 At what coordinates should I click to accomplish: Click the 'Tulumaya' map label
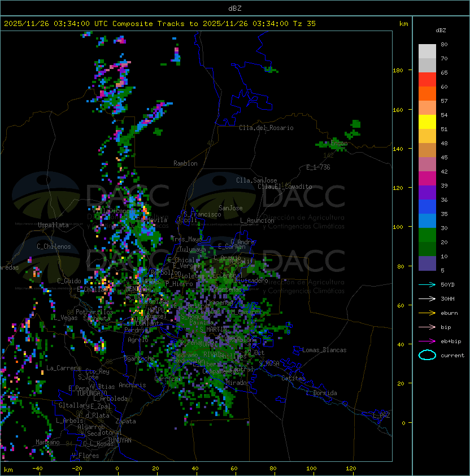[193, 249]
